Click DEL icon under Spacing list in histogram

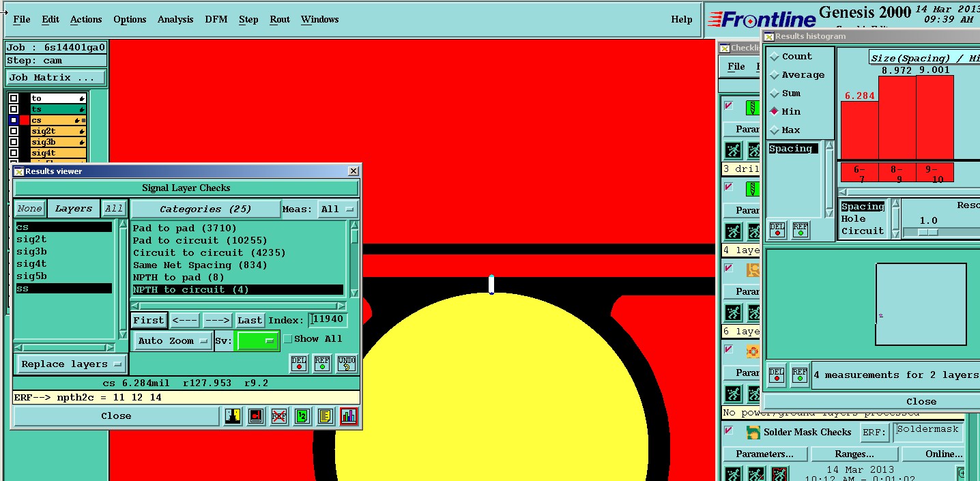777,230
